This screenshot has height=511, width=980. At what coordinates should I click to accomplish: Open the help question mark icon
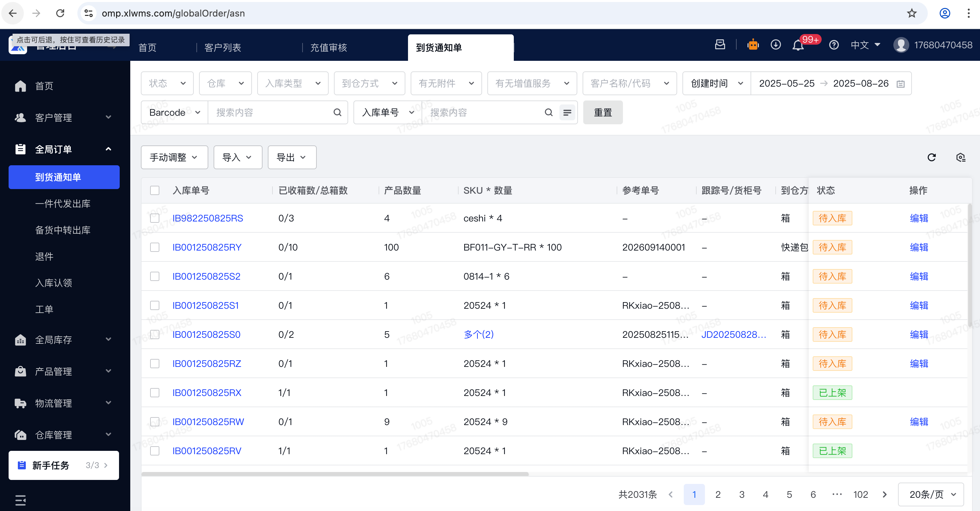click(x=834, y=45)
